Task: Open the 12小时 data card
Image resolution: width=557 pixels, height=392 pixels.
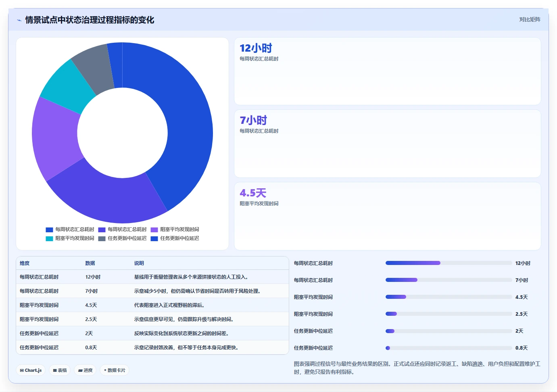Action: point(388,71)
